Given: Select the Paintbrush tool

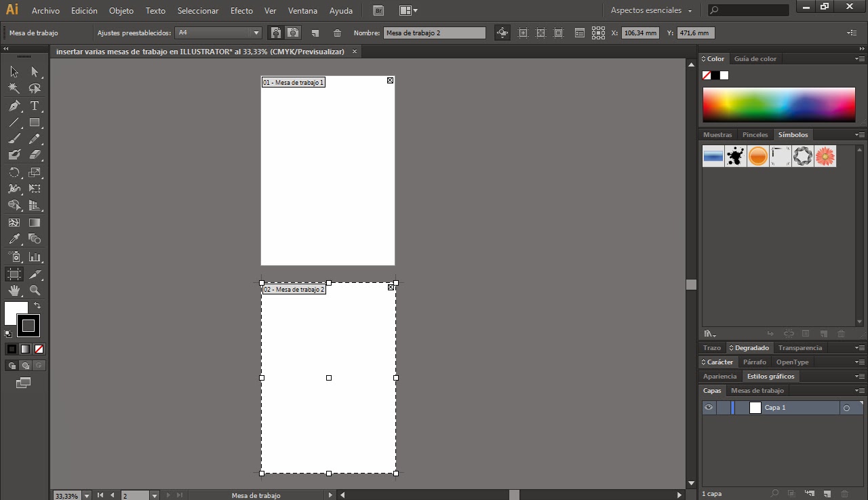Looking at the screenshot, I should [14, 138].
